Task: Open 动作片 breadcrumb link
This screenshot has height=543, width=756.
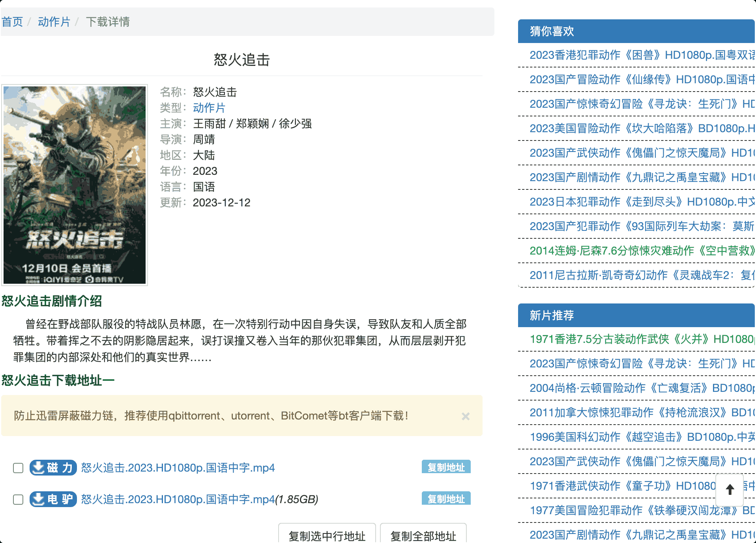Action: pyautogui.click(x=54, y=22)
